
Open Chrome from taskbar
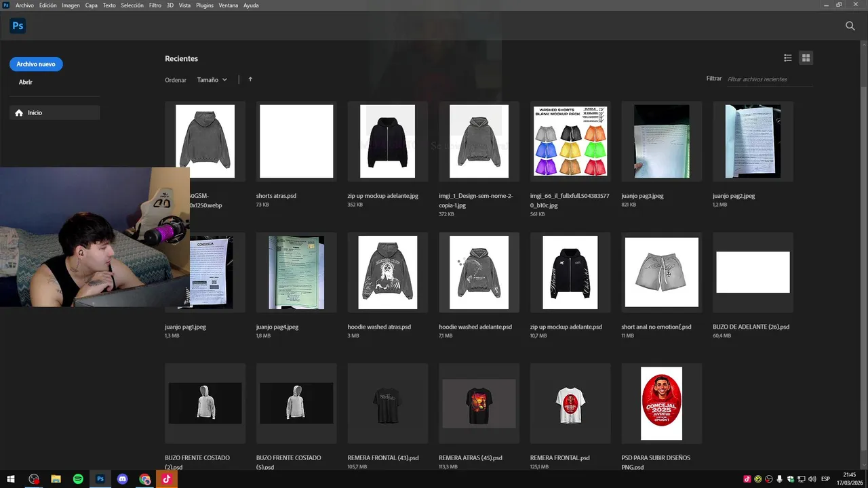(x=144, y=479)
